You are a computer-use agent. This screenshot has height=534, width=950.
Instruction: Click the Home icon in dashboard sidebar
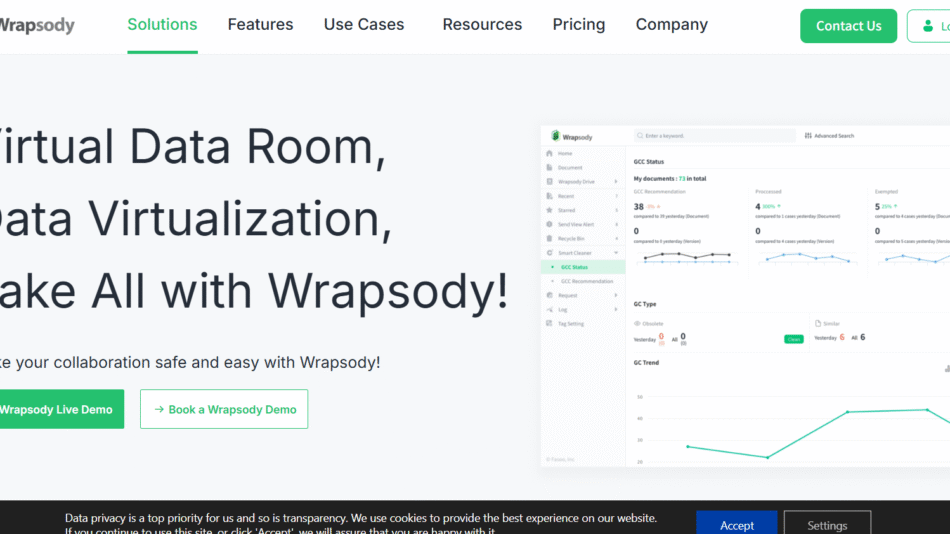click(550, 153)
